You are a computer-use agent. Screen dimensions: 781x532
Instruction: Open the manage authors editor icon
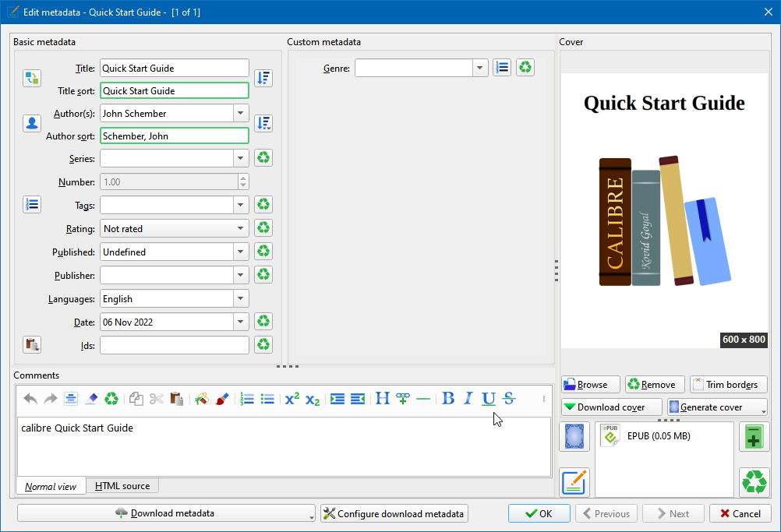32,123
